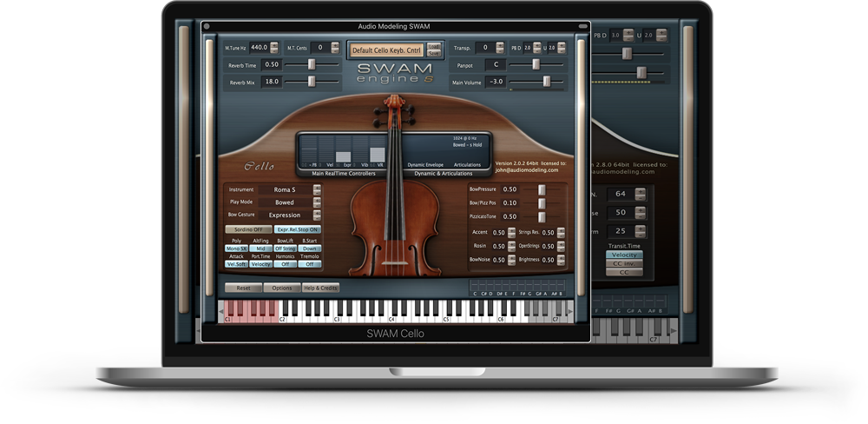Click the Panpot slider handle
Screen dimensions: 868x424
click(x=536, y=64)
